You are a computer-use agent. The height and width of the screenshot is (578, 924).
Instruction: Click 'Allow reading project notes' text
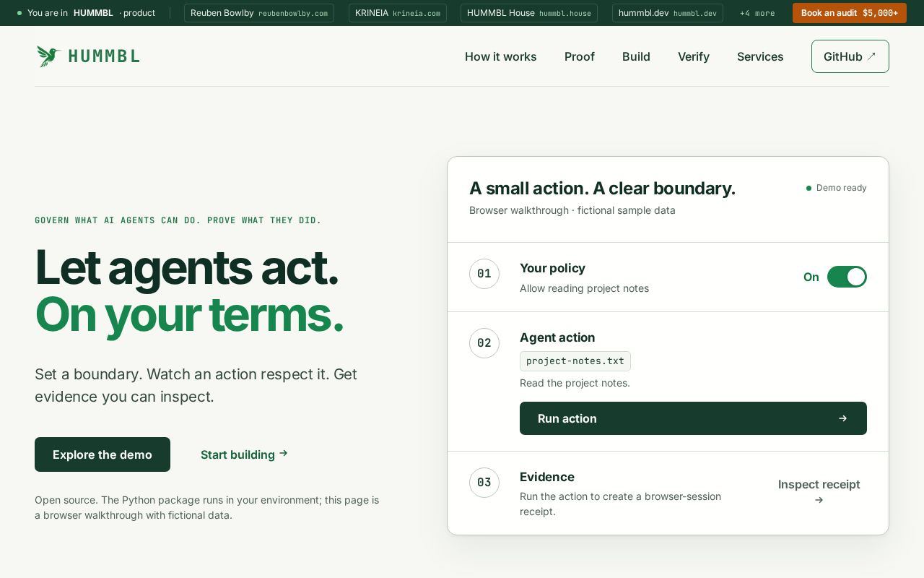coord(584,288)
